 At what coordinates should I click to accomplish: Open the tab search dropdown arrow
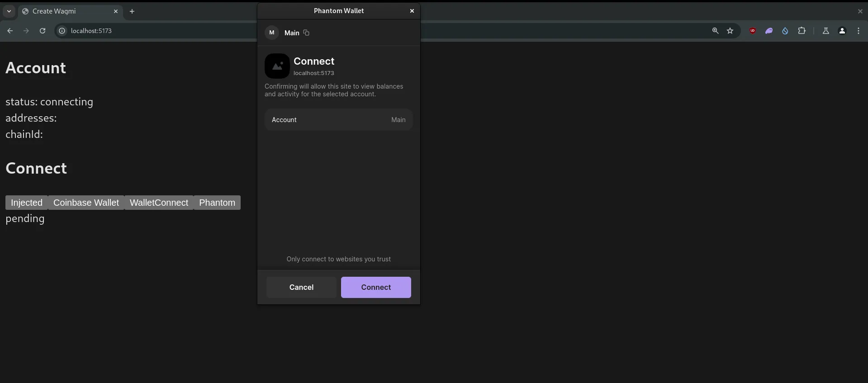9,11
